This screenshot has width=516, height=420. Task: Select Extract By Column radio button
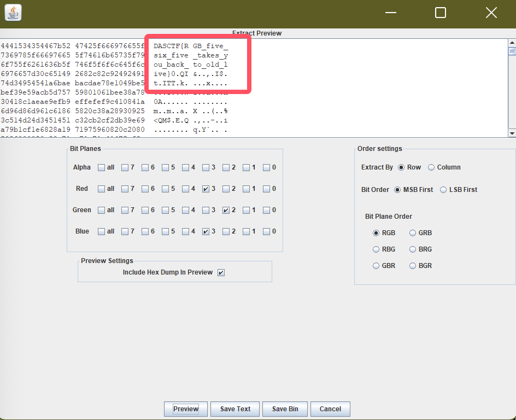431,167
